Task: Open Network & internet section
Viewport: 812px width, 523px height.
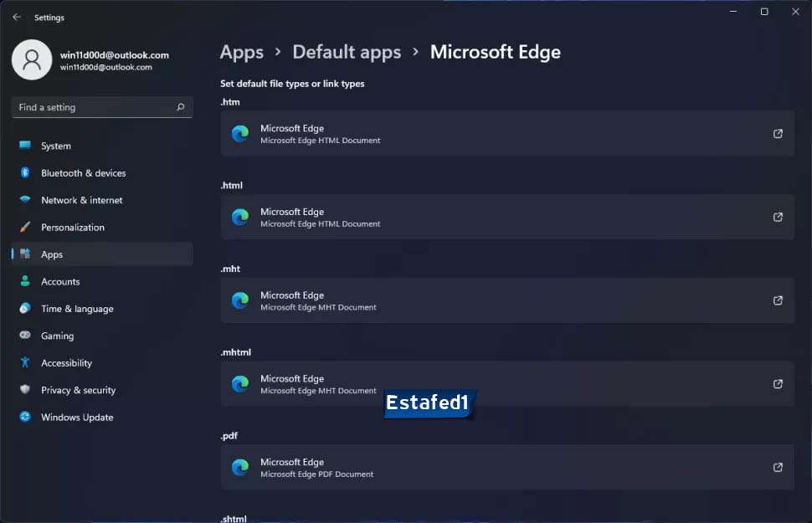Action: 81,200
